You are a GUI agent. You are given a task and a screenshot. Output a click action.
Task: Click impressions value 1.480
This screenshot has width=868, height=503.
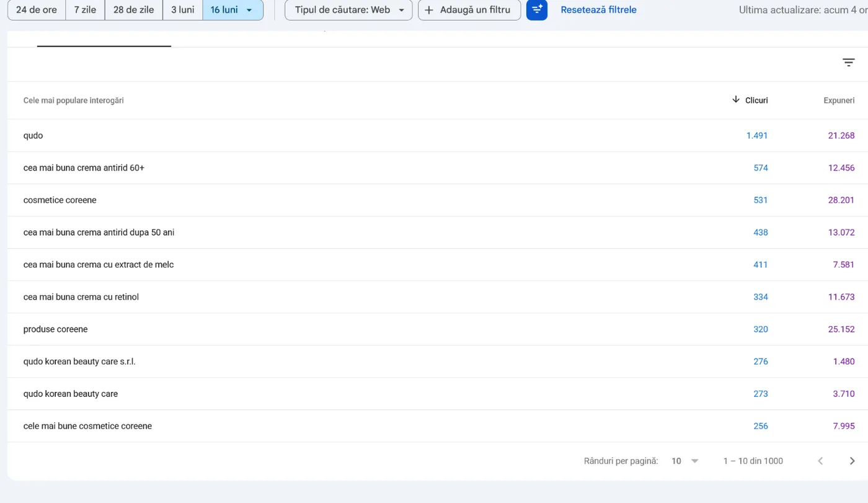[x=844, y=361]
